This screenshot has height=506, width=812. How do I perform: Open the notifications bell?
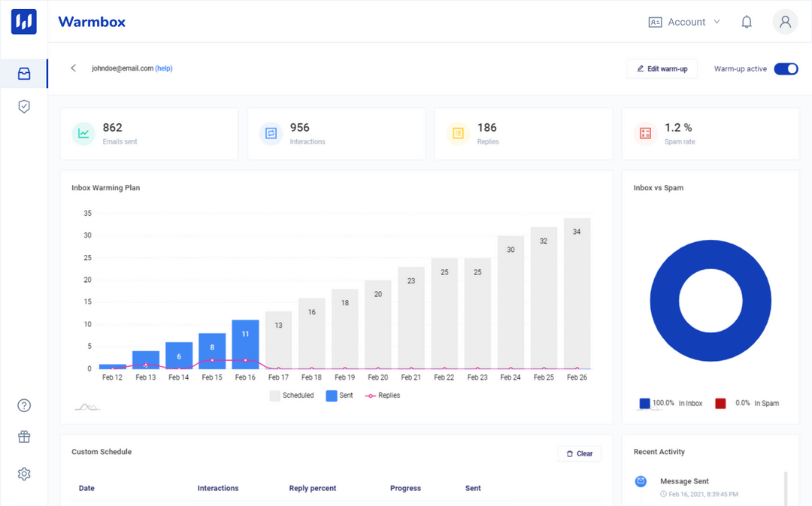tap(747, 22)
